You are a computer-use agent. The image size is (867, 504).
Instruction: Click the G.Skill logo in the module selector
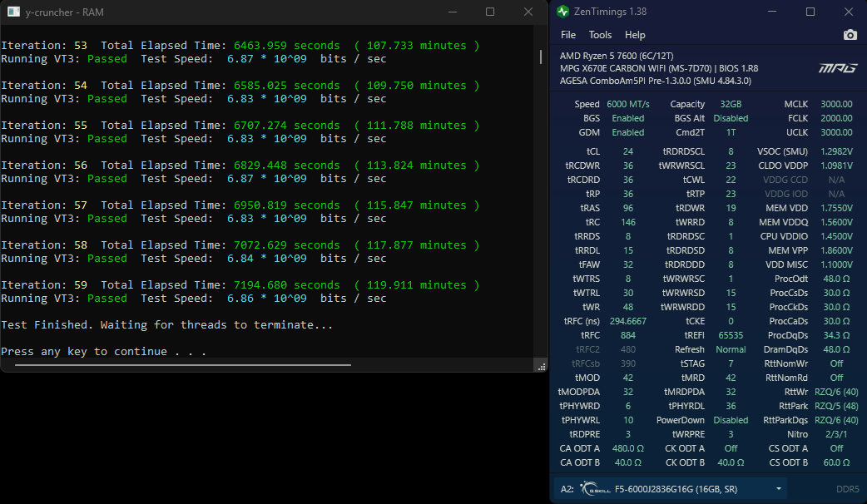[x=595, y=488]
